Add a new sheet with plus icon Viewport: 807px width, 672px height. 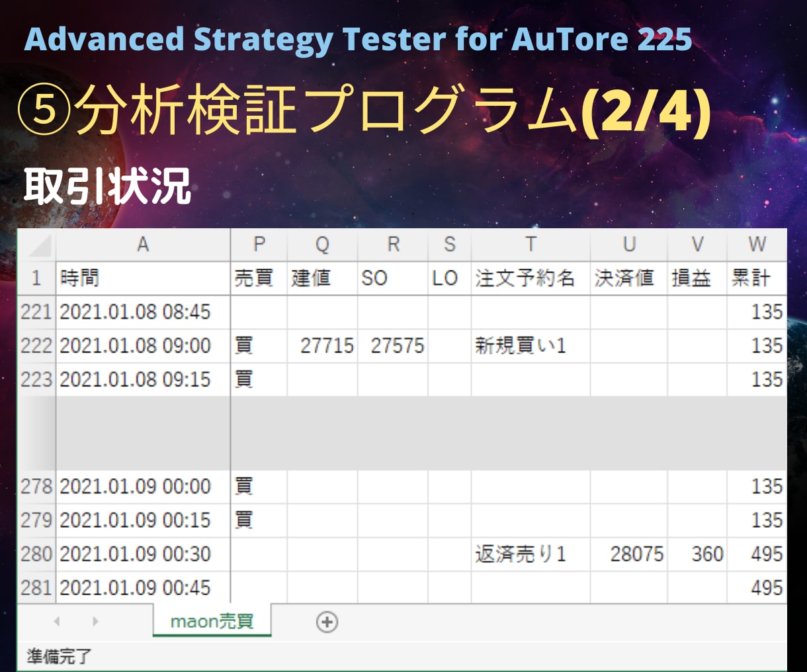point(327,622)
